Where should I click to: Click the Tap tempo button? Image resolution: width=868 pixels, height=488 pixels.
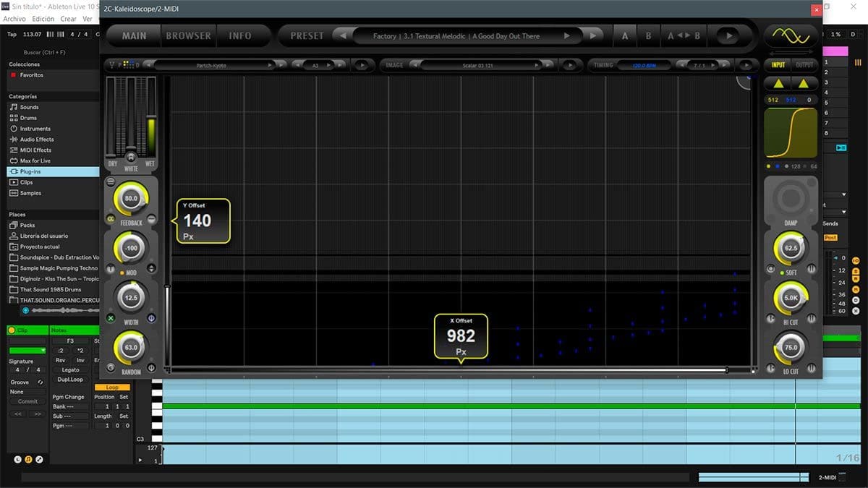(x=12, y=34)
